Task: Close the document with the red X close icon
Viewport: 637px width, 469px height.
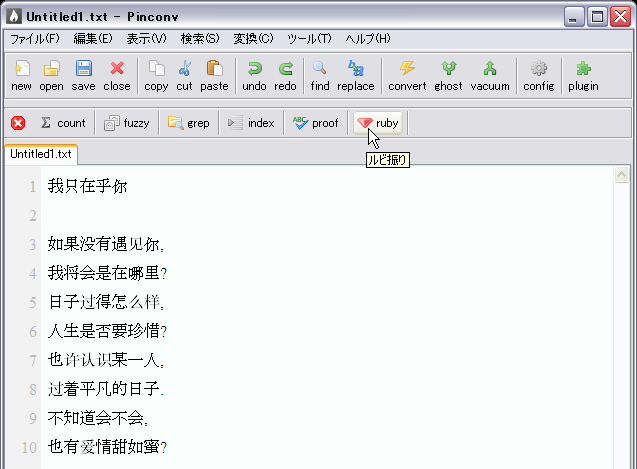Action: point(117,76)
